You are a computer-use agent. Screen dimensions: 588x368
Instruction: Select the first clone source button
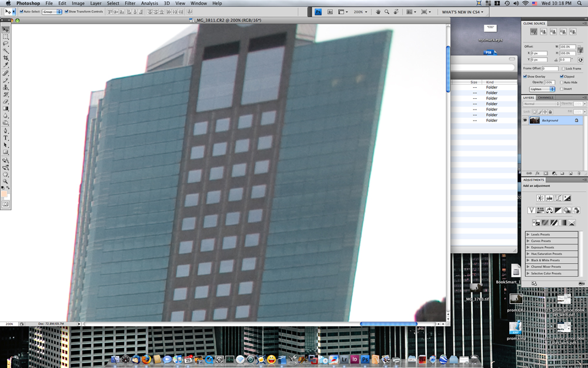[534, 32]
